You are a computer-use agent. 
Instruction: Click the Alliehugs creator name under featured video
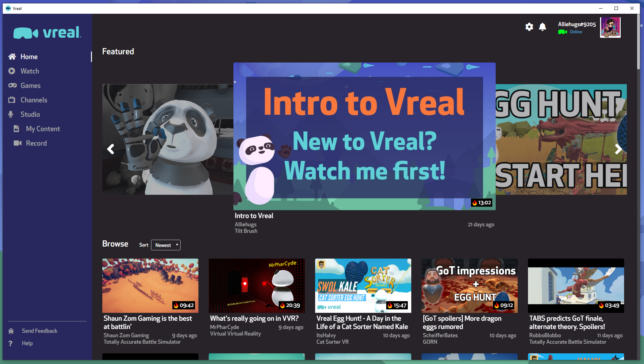(245, 224)
